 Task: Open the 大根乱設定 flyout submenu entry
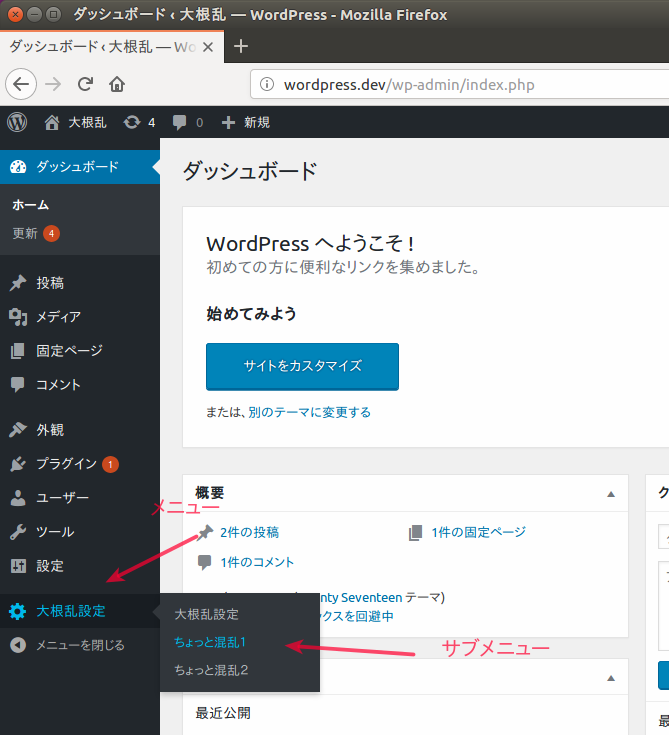pos(207,615)
